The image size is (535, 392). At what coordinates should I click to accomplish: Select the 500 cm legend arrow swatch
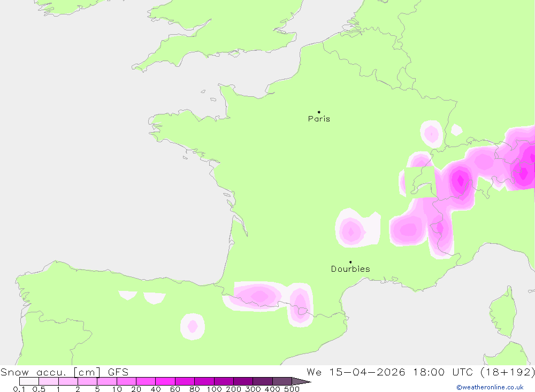[x=302, y=381]
